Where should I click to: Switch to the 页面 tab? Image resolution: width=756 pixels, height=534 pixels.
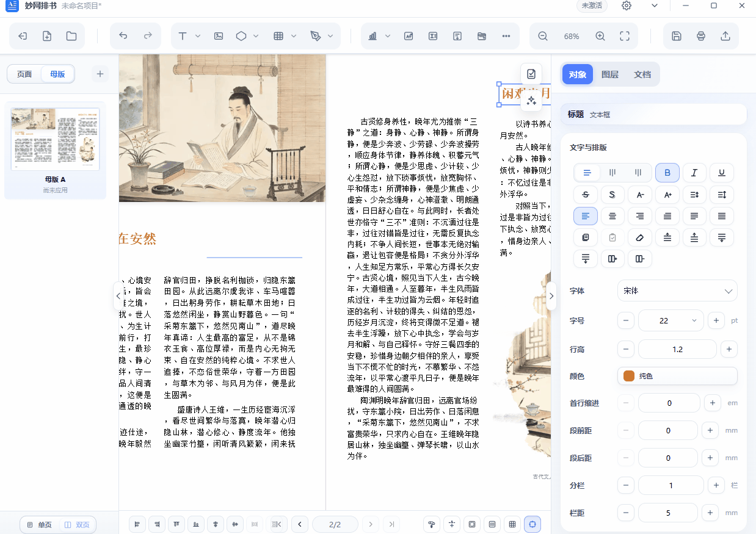24,74
